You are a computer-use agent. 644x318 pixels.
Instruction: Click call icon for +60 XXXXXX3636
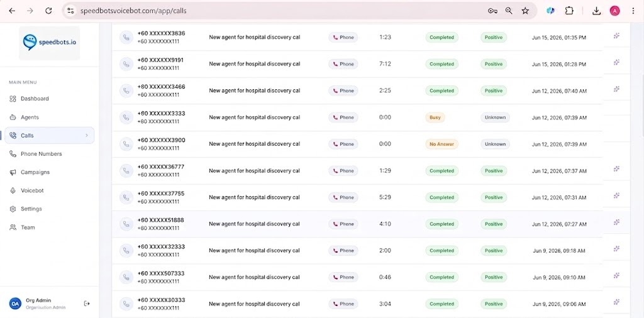[126, 37]
